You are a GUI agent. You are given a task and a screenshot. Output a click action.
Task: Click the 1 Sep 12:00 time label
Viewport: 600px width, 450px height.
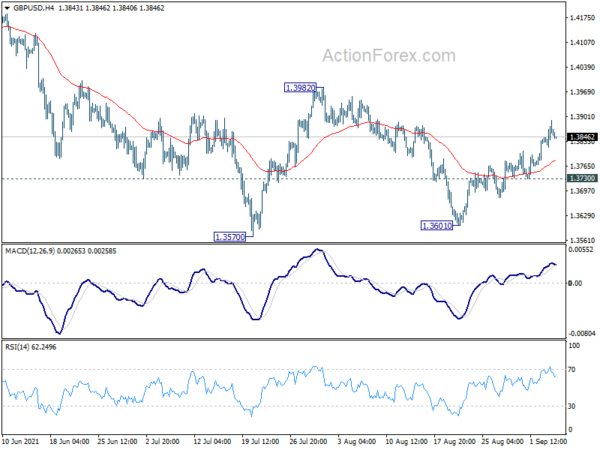click(x=549, y=442)
